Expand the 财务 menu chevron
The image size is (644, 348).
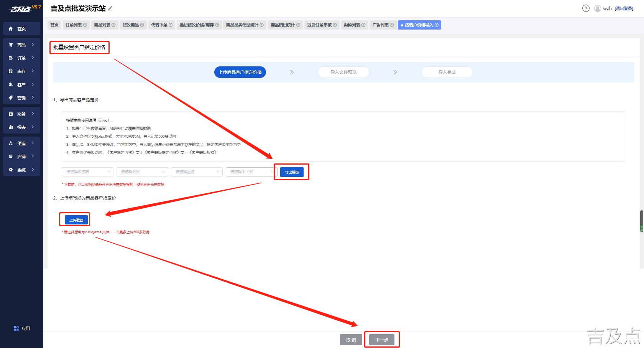[33, 114]
